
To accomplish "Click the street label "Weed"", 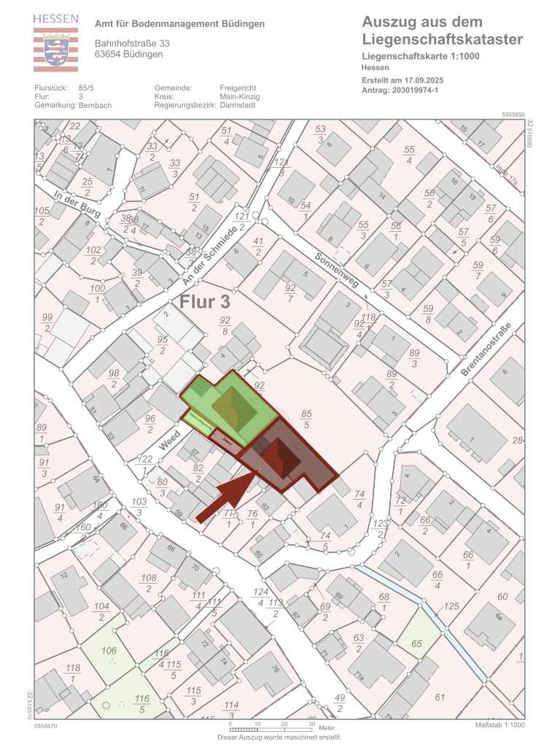I will point(169,440).
